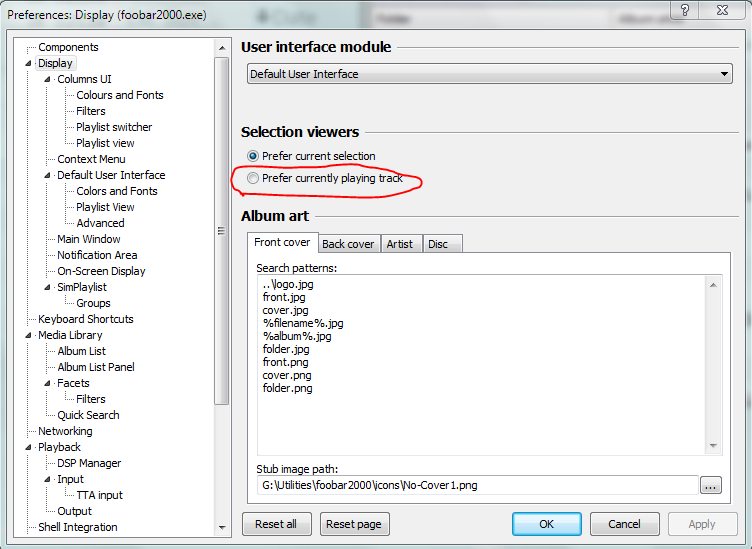Open Playlist switcher page
This screenshot has height=549, width=752.
(x=114, y=127)
